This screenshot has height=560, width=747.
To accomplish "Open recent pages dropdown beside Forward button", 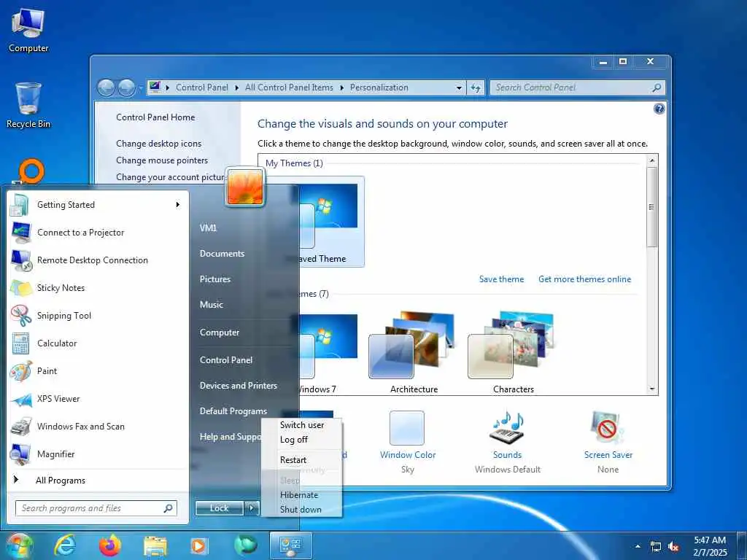I will [x=141, y=88].
